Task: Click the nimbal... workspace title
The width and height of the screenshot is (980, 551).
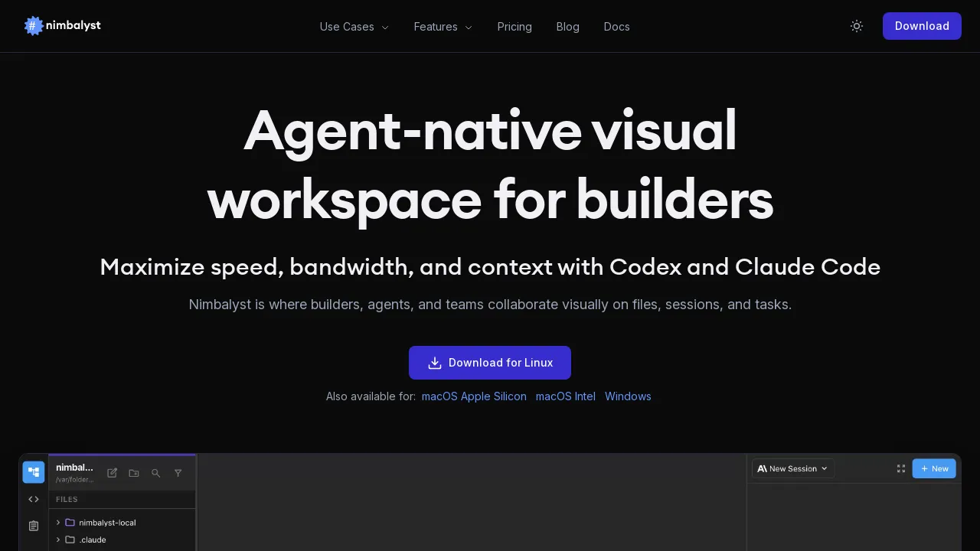Action: 74,467
